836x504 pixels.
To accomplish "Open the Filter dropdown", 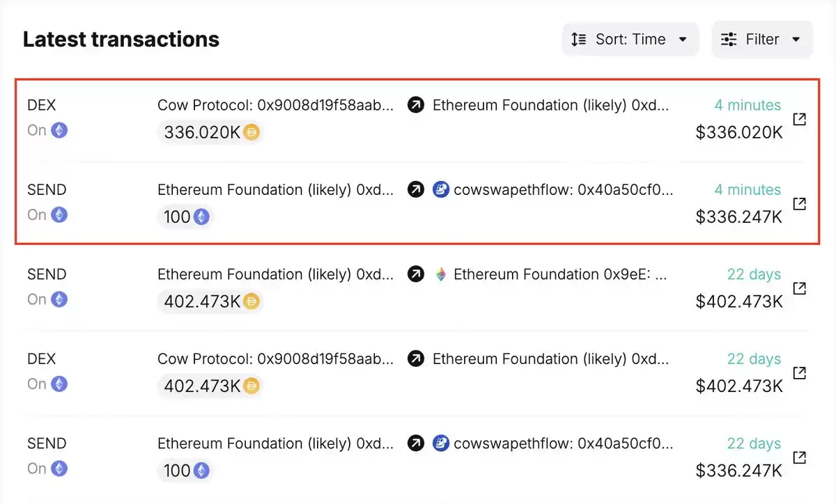I will coord(761,40).
